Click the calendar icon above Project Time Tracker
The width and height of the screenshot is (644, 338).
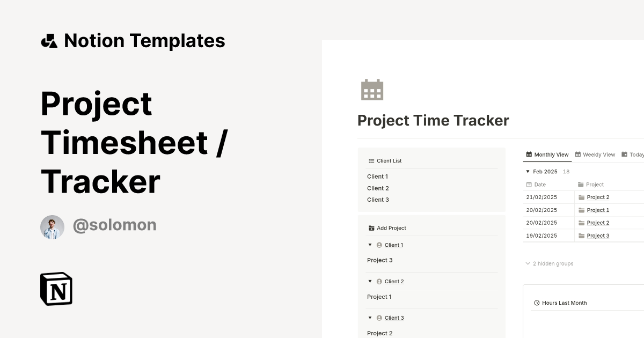click(x=371, y=90)
